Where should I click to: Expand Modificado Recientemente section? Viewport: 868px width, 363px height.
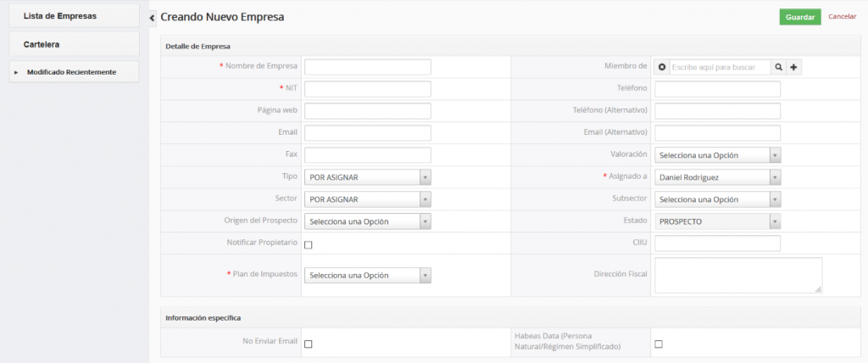tap(70, 72)
